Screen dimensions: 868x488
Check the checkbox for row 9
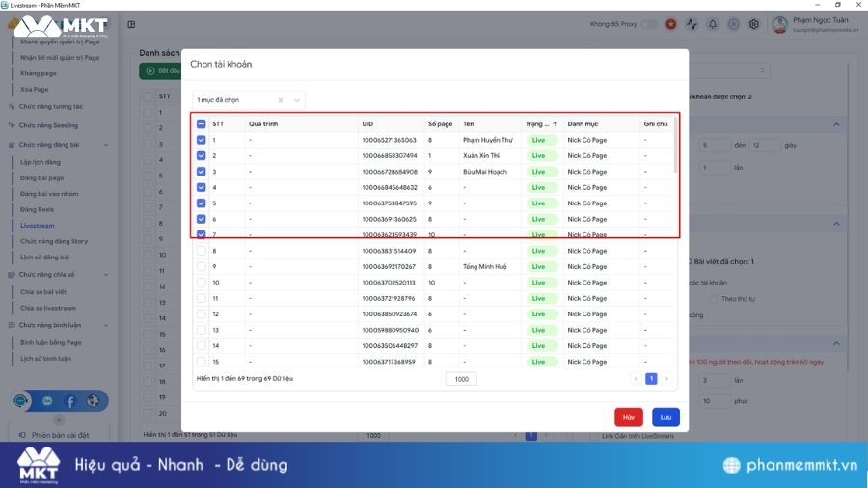(202, 266)
